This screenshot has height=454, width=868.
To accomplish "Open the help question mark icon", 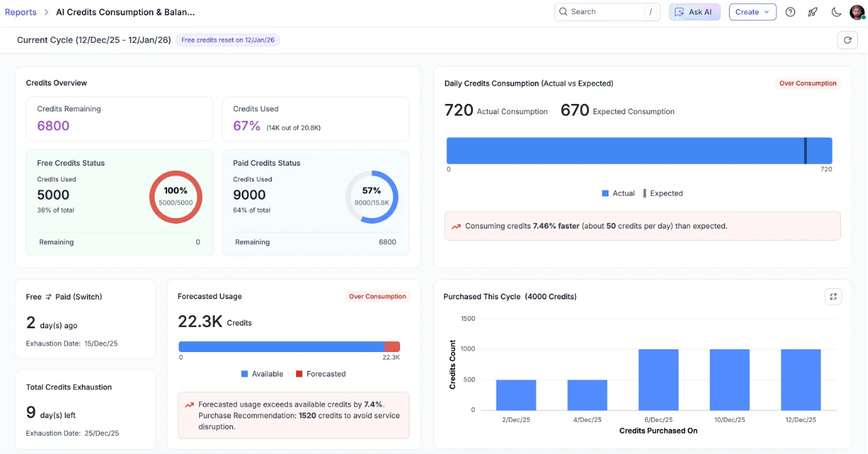I will 790,12.
